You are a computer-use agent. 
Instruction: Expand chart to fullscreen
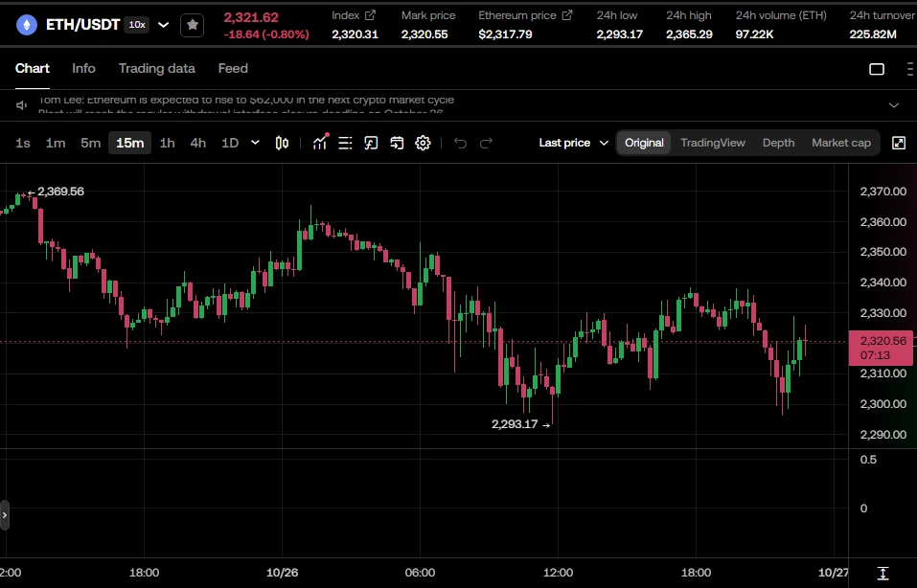(x=899, y=144)
